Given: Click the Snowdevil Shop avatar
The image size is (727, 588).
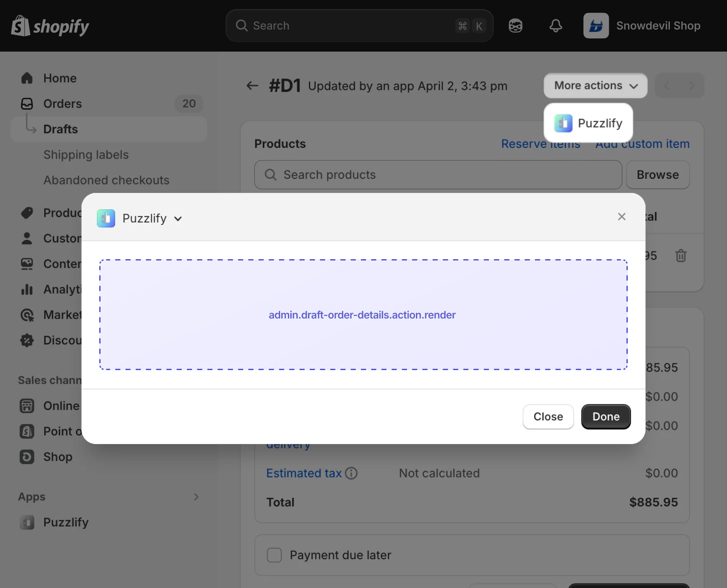Looking at the screenshot, I should pyautogui.click(x=596, y=26).
